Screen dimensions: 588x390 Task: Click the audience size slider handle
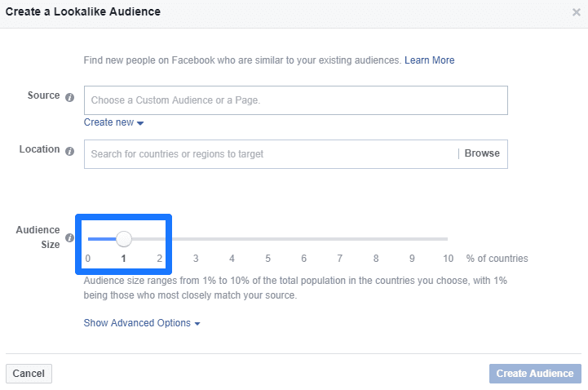click(124, 239)
